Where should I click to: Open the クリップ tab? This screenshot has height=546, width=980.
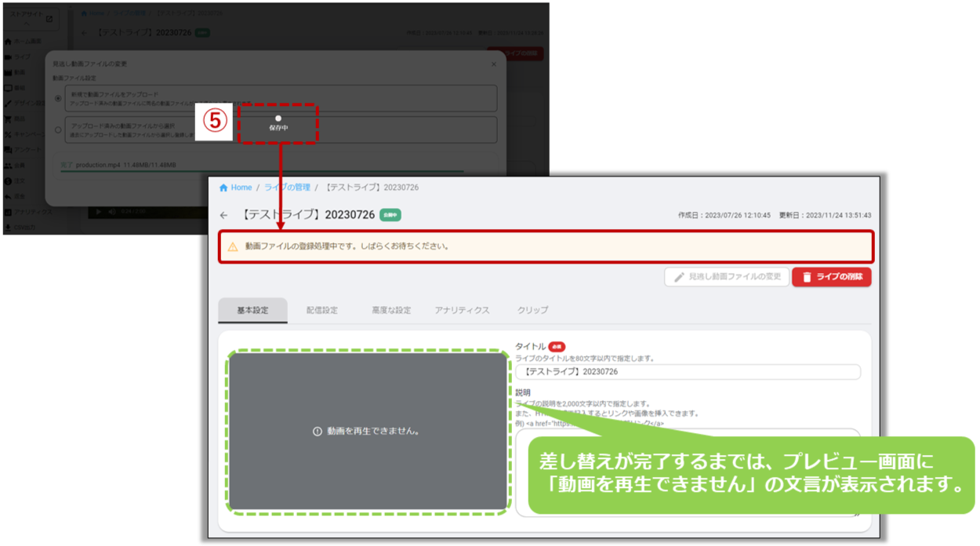[x=532, y=311]
